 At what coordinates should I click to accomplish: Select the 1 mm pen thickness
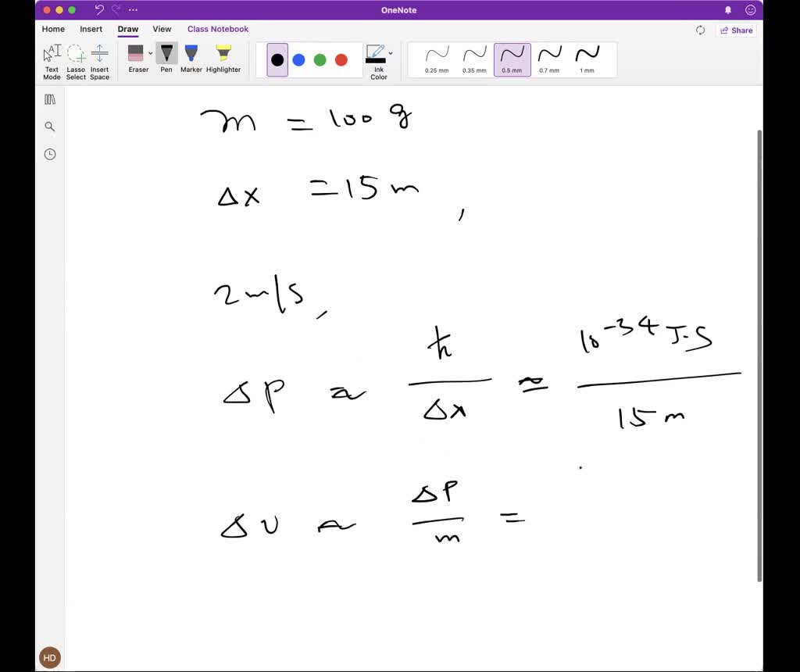tap(587, 59)
